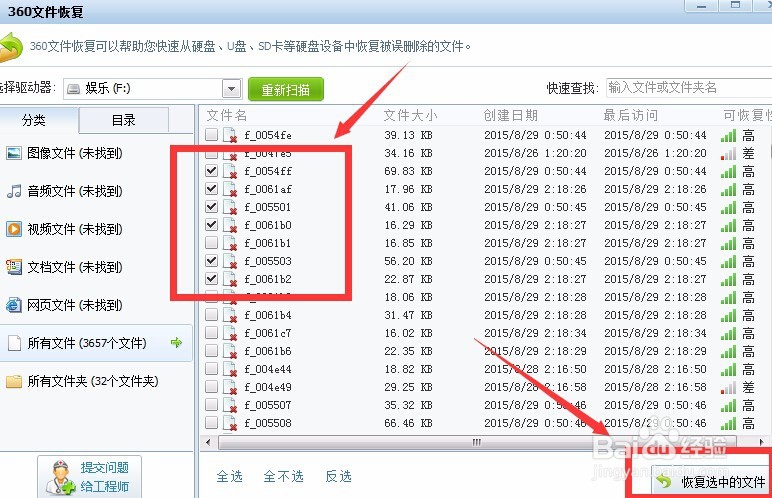
Task: Check the box for f_0061b4
Action: (211, 314)
